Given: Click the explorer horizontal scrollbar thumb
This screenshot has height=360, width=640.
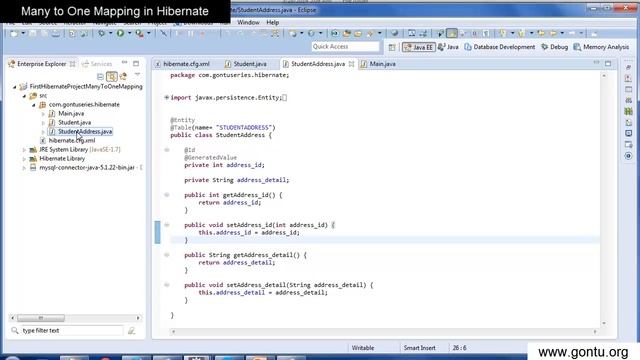Looking at the screenshot, I should coord(41,318).
